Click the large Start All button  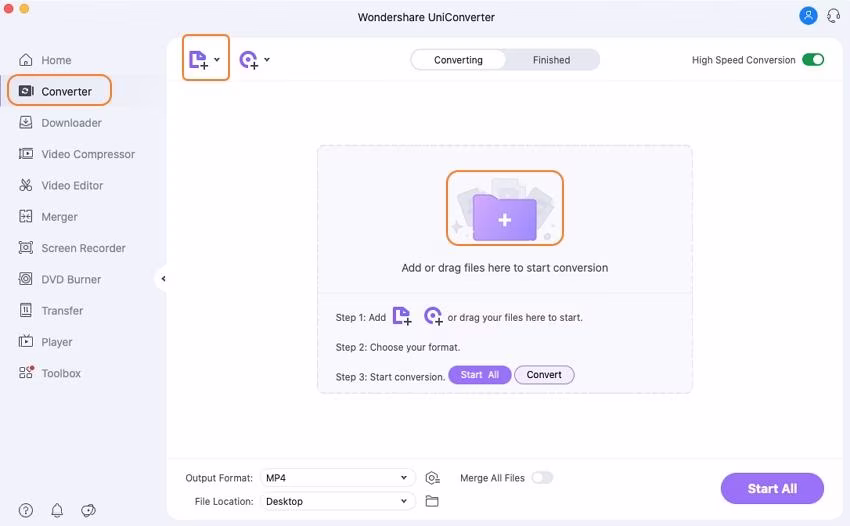tap(772, 489)
